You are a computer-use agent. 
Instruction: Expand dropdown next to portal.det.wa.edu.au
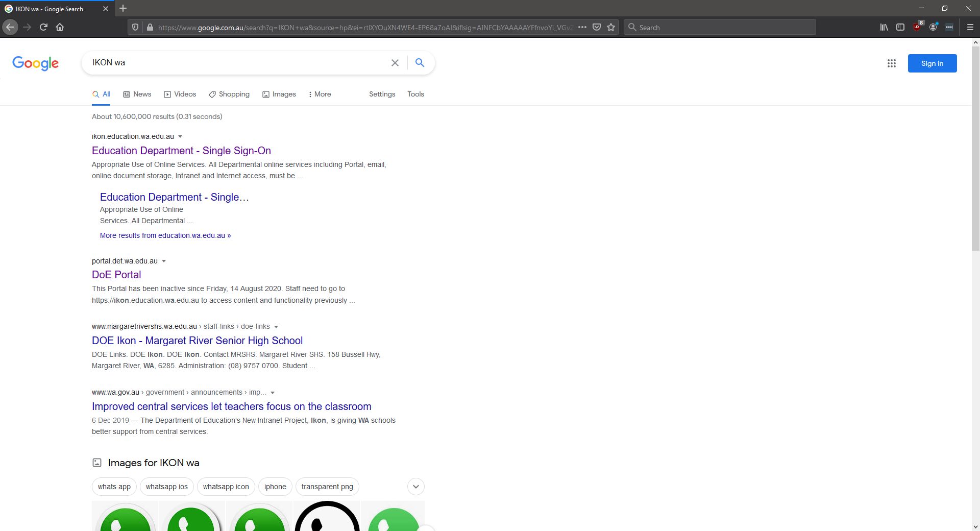(164, 261)
